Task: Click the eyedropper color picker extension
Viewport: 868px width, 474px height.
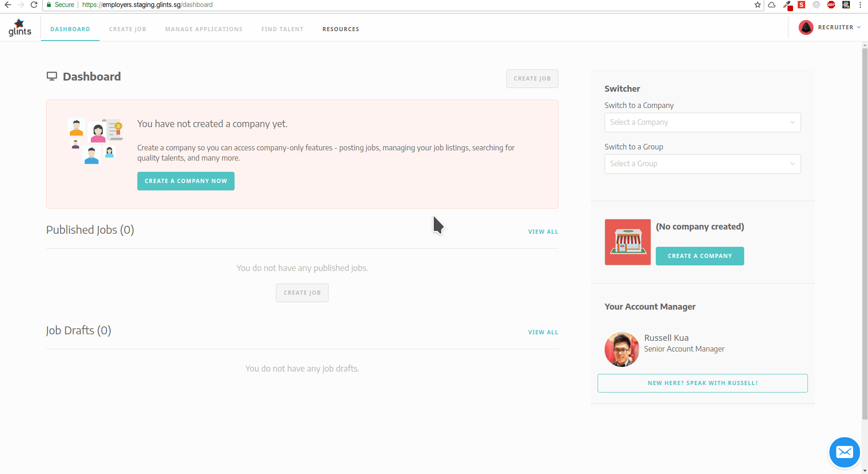Action: tap(787, 5)
